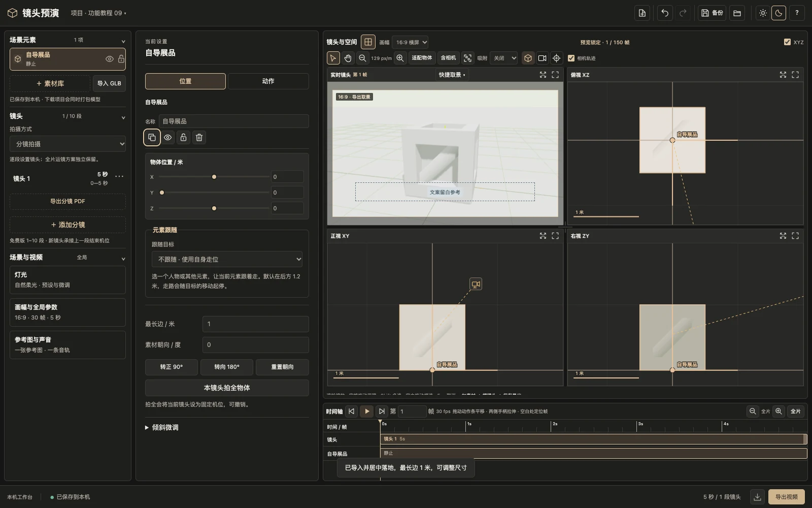
Task: Duplicate the 自导展品 element
Action: click(x=152, y=137)
